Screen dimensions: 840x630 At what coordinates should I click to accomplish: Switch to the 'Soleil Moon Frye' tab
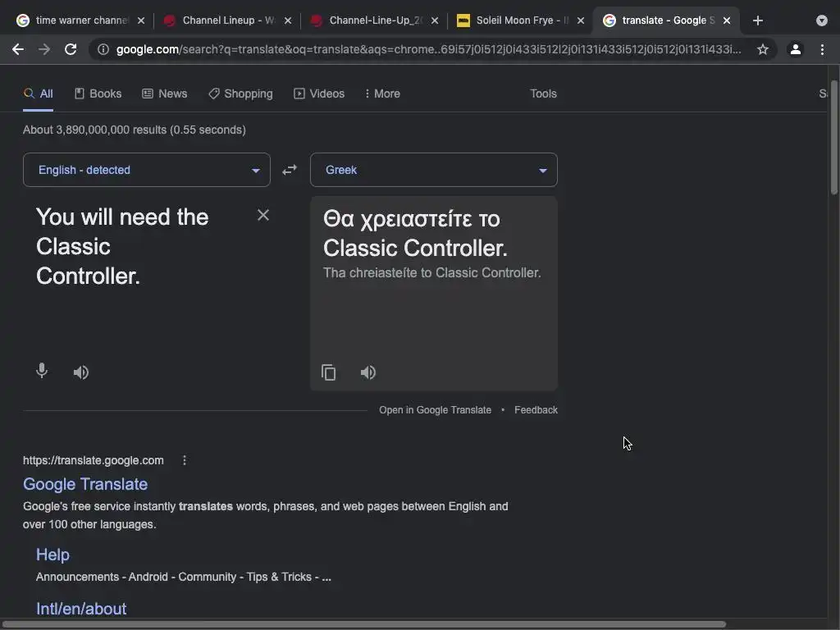point(521,21)
